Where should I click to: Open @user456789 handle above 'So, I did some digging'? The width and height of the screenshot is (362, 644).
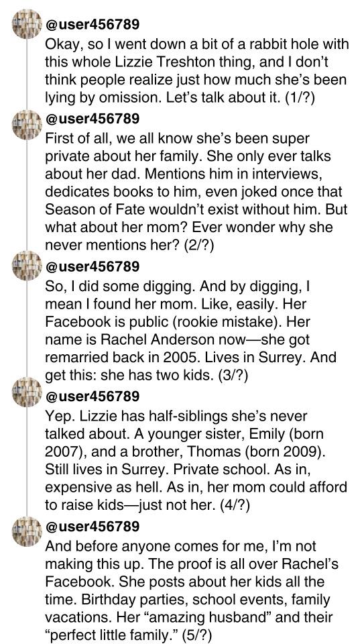pyautogui.click(x=93, y=266)
